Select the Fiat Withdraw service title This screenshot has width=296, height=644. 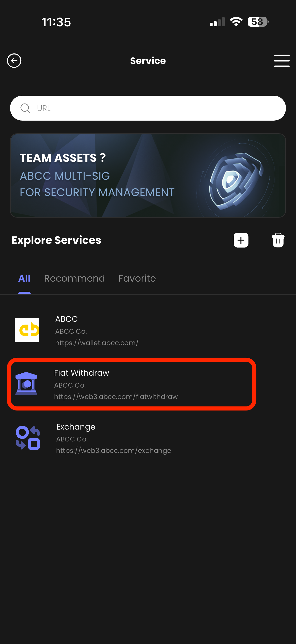[x=82, y=373]
